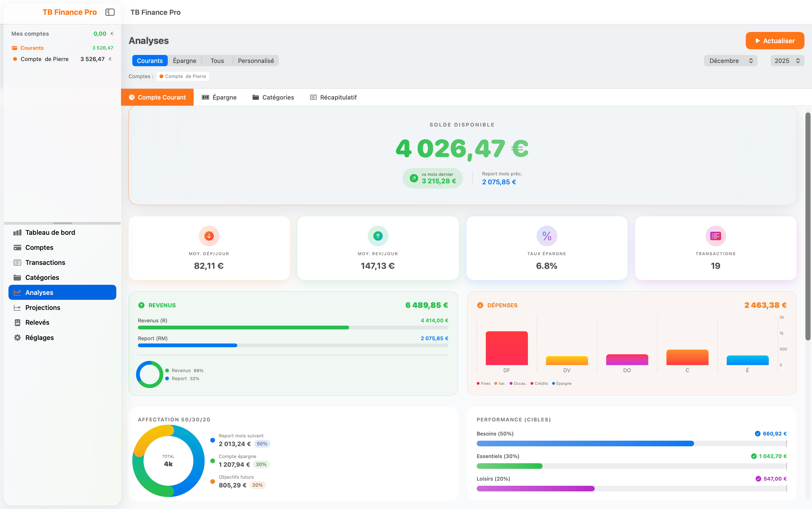812x509 pixels.
Task: Click the orange down-arrow Moy. Dép/Jour icon
Action: 209,236
